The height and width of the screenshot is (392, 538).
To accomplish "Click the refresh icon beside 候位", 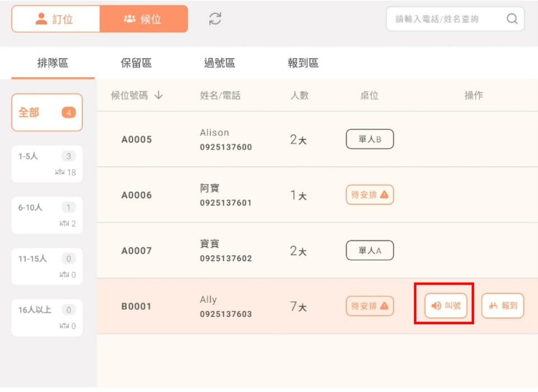I will coord(215,18).
